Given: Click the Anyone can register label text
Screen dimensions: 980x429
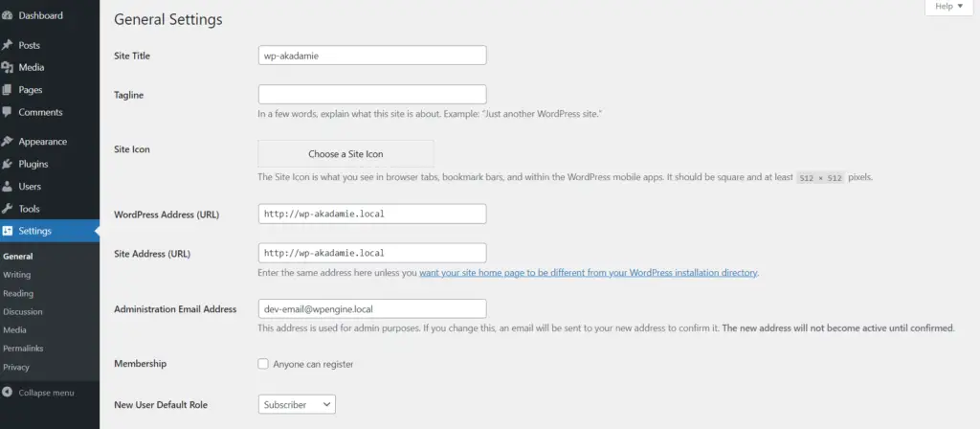Looking at the screenshot, I should pyautogui.click(x=313, y=364).
